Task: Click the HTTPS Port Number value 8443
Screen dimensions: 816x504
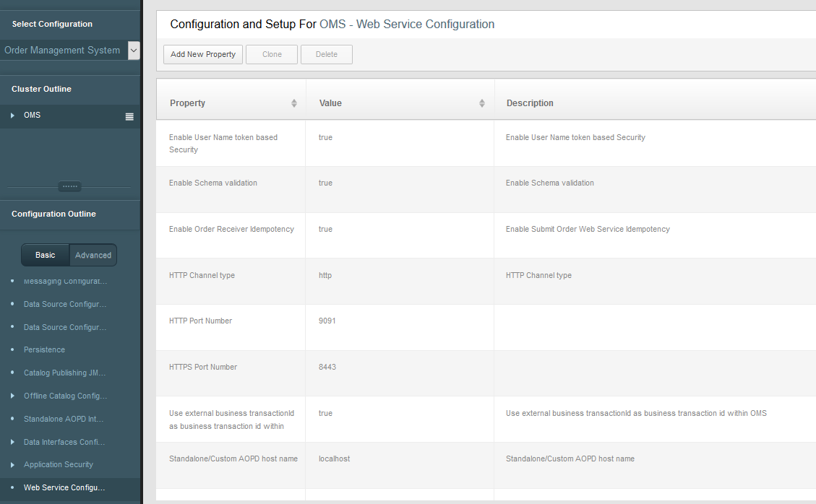Action: [x=327, y=367]
